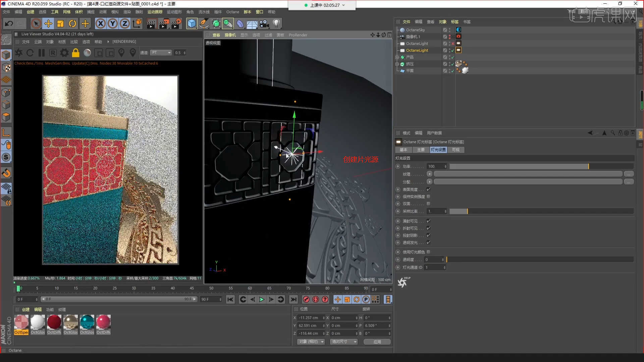The height and width of the screenshot is (362, 644).
Task: Click Render View clapperboard icon
Action: [x=151, y=23]
